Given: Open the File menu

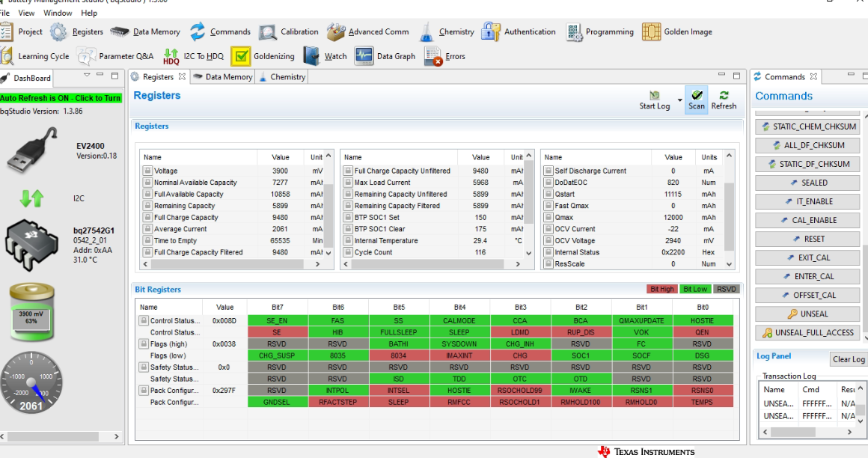Looking at the screenshot, I should (5, 13).
